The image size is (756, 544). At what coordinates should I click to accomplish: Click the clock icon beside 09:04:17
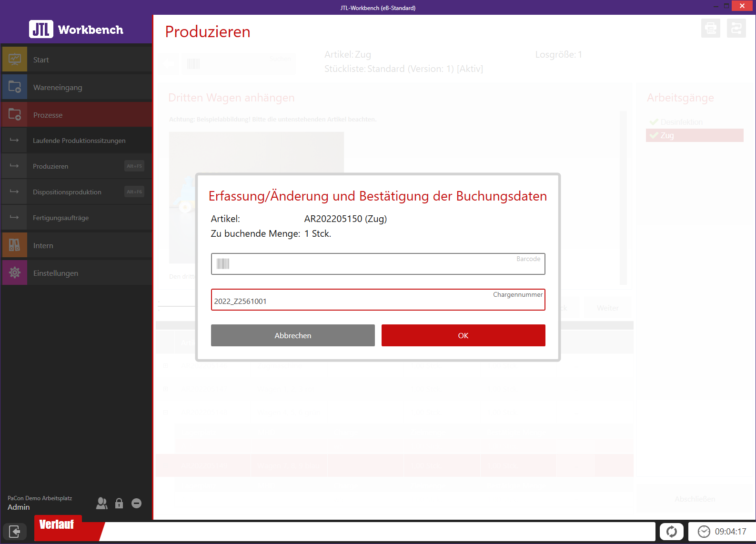(704, 531)
